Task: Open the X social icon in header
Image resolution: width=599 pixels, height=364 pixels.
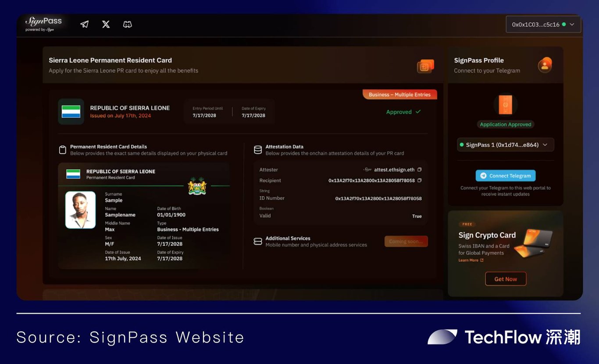Action: 106,25
